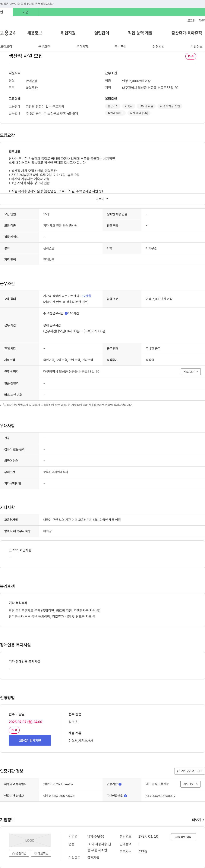
Task: Apply with the 고용24 입사지원 button
Action: (30, 740)
